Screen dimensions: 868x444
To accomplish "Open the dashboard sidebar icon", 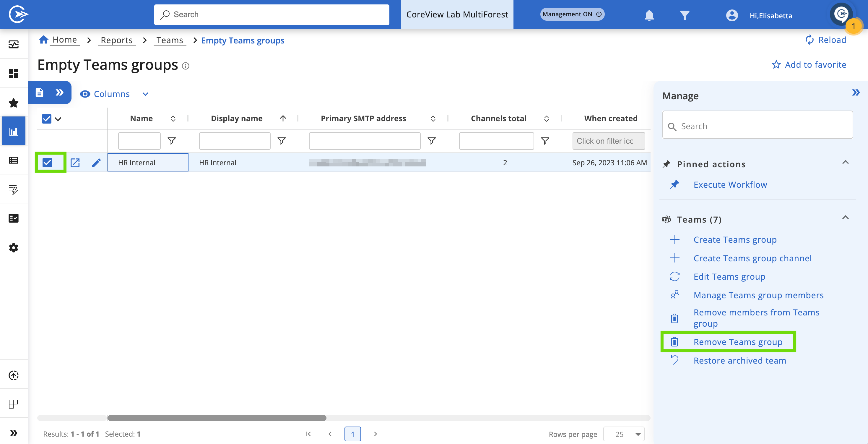I will [x=14, y=73].
